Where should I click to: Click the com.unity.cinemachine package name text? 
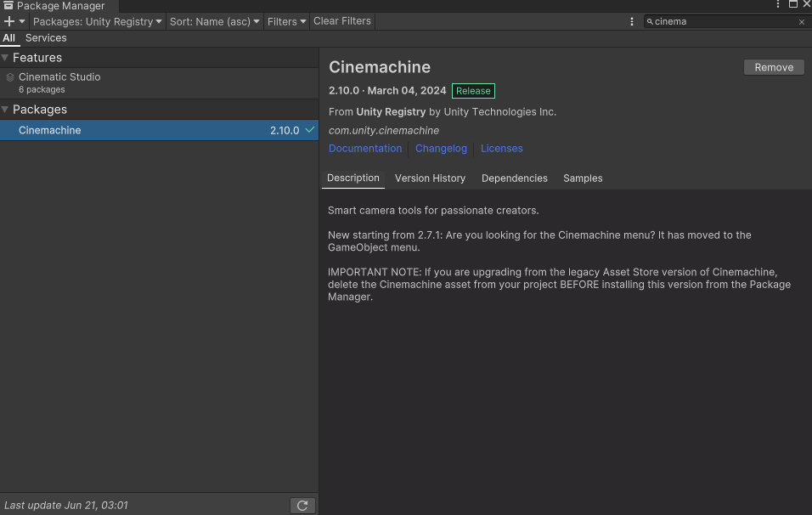pyautogui.click(x=384, y=131)
